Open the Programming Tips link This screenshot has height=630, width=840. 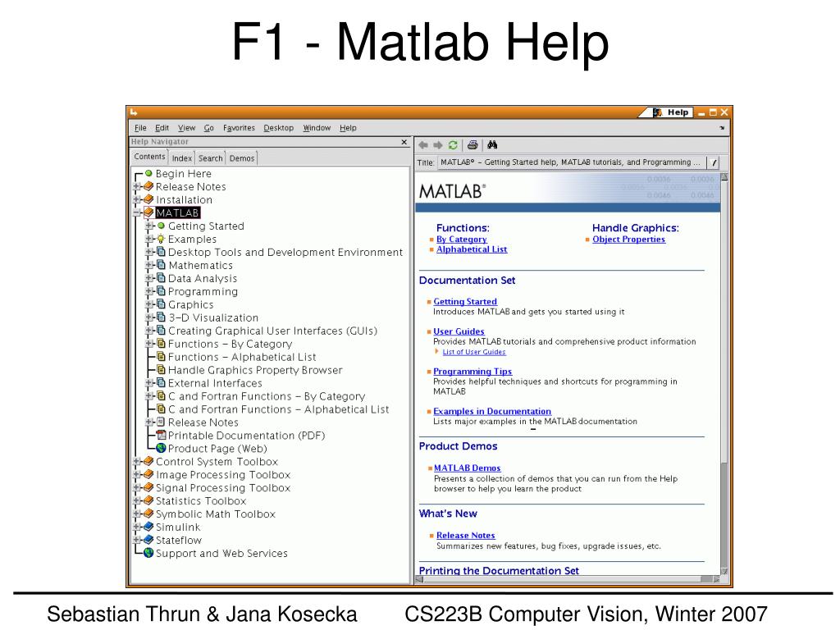(x=472, y=372)
